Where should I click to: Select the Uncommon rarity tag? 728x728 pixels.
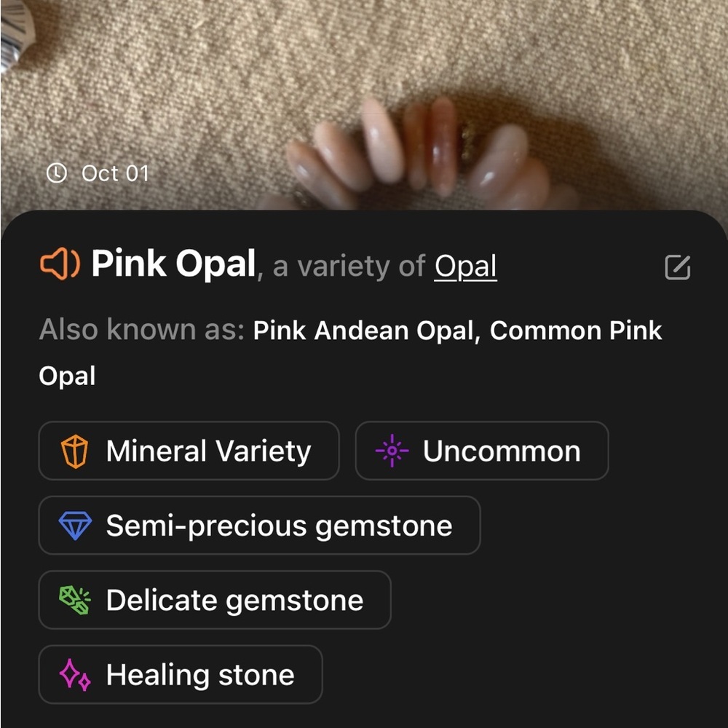[482, 451]
